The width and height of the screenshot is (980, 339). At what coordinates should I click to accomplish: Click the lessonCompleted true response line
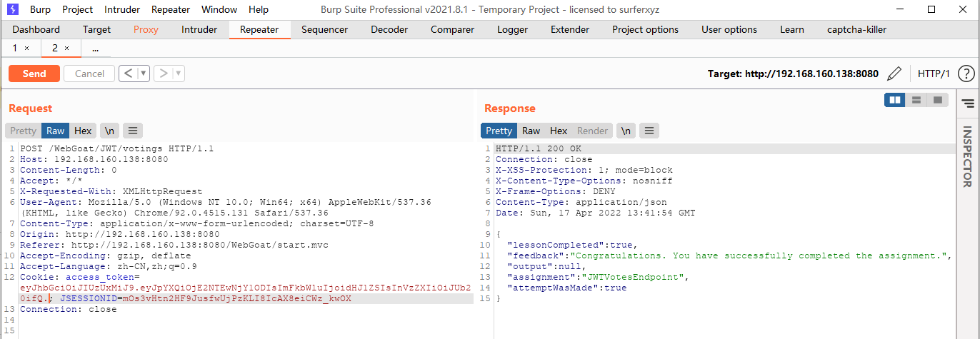(x=571, y=245)
